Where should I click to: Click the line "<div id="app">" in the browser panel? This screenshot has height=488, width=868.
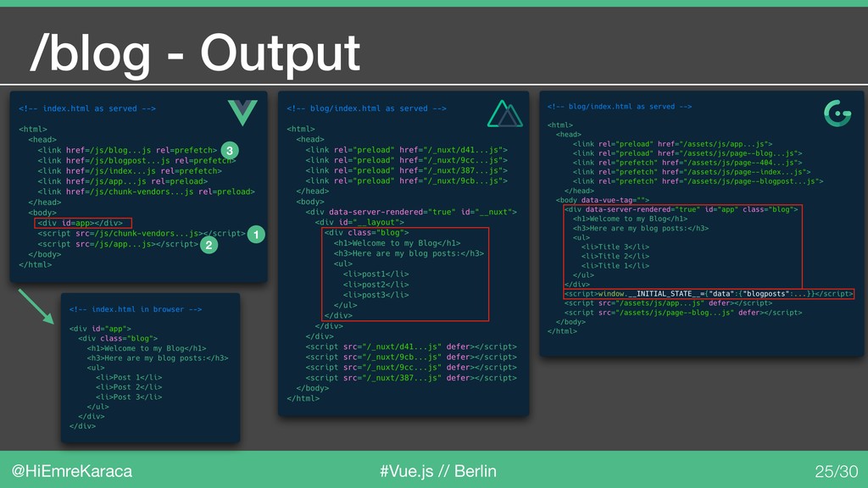click(100, 329)
